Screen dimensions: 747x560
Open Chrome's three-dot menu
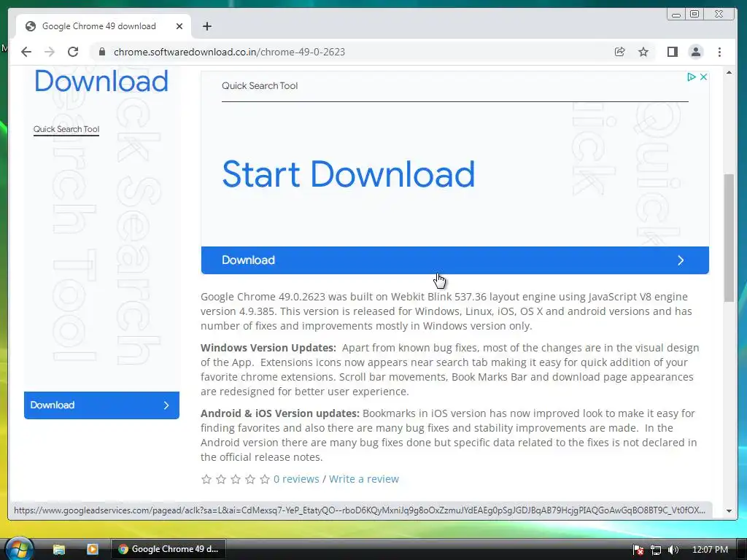point(719,52)
